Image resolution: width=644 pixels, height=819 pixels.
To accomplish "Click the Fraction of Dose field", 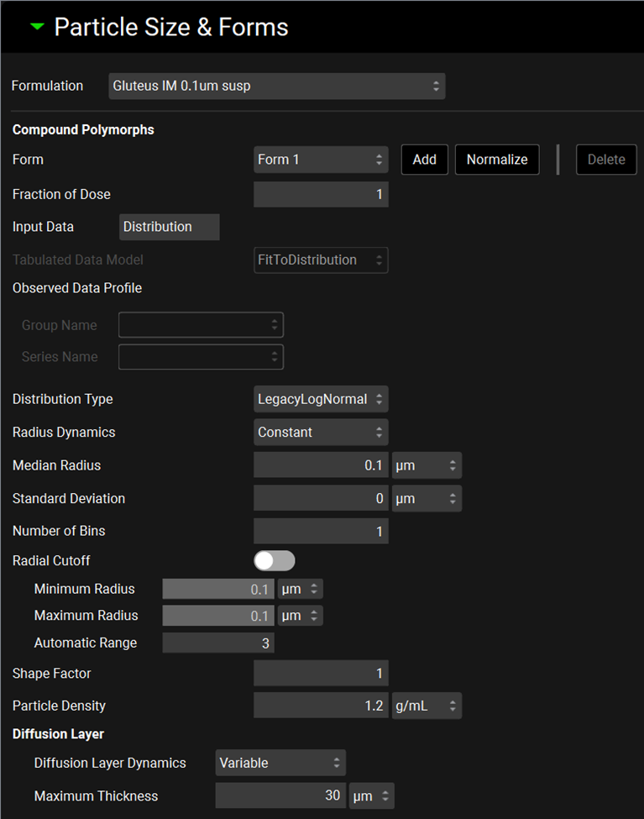I will (x=321, y=194).
